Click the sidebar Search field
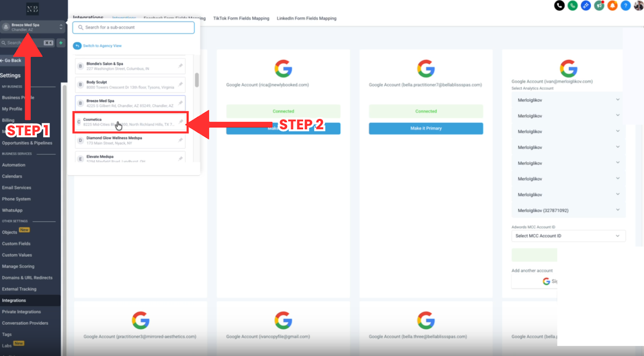 (x=27, y=43)
